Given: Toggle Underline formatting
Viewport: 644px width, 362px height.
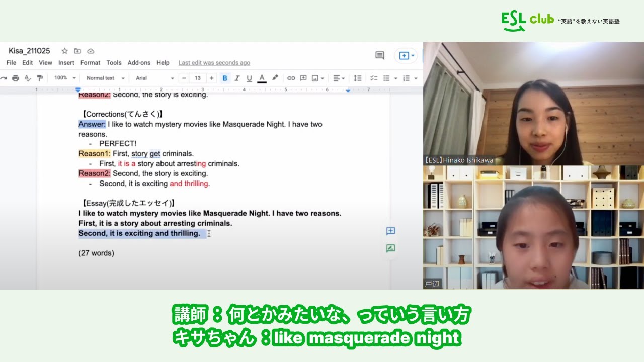Looking at the screenshot, I should tap(249, 78).
